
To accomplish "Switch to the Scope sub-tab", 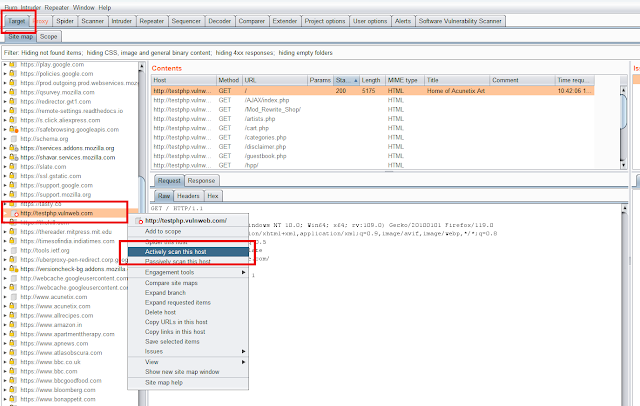I will pyautogui.click(x=49, y=37).
